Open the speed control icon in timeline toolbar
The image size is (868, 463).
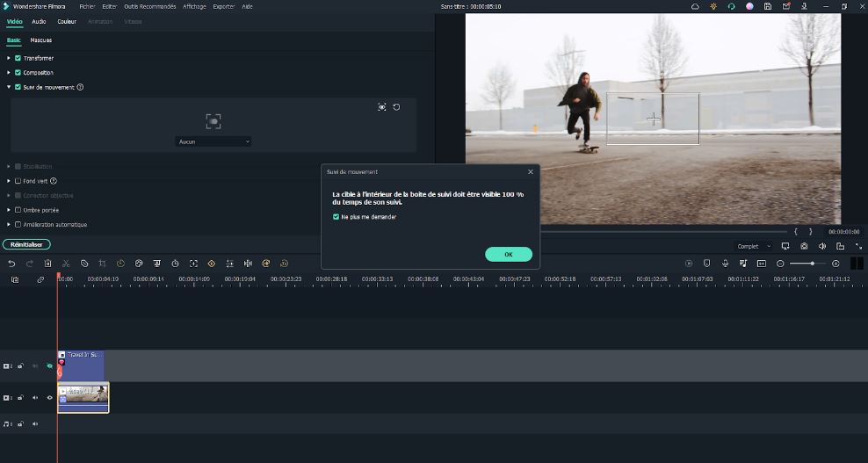click(120, 264)
